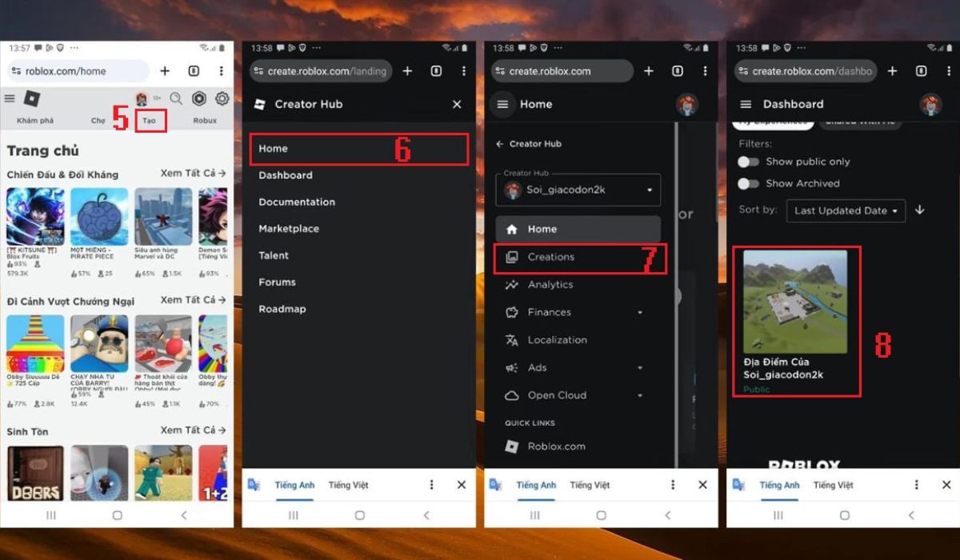Open the Robux tab
960x560 pixels.
click(x=205, y=121)
